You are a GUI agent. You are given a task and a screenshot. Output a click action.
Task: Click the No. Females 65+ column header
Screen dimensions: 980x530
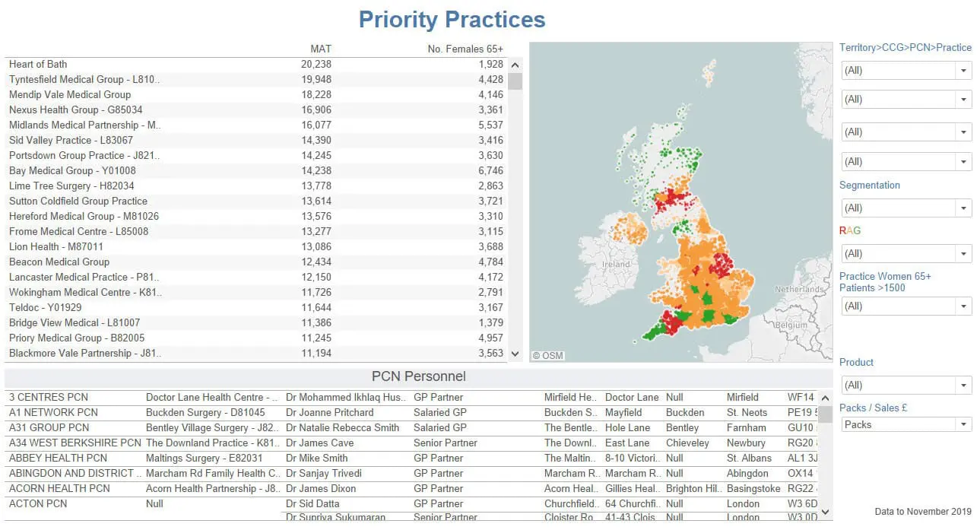point(465,49)
